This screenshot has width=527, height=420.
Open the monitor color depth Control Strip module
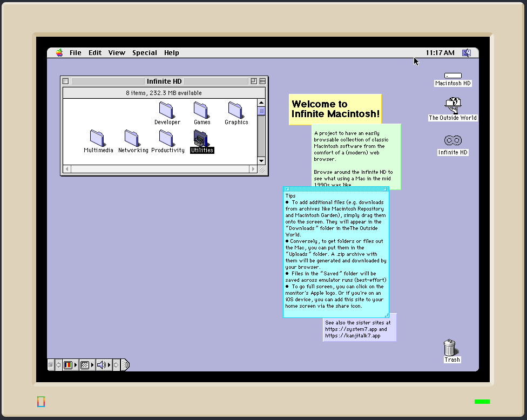(x=68, y=365)
